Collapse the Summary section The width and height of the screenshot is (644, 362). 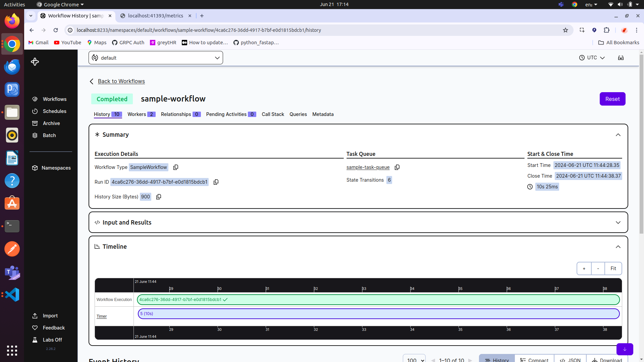[x=618, y=135]
